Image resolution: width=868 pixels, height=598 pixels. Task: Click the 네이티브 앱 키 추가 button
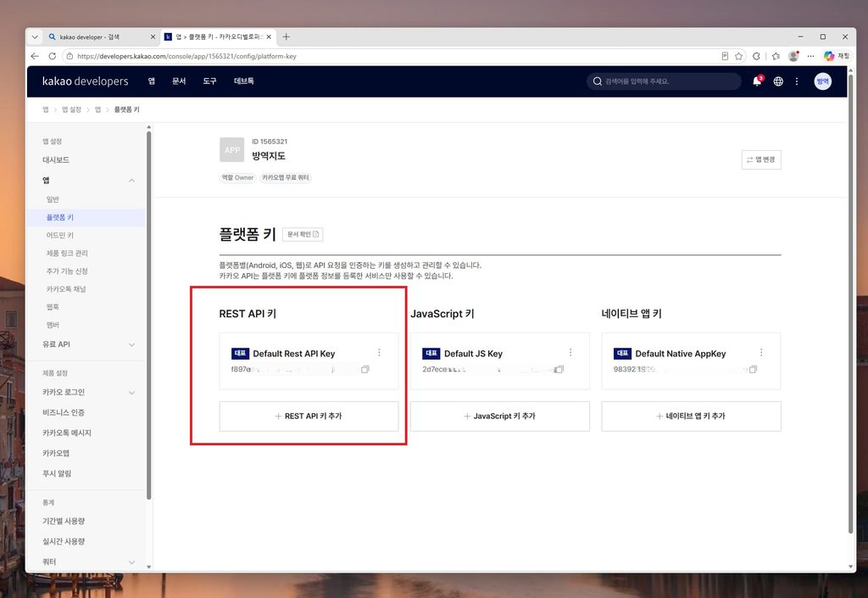pos(691,416)
